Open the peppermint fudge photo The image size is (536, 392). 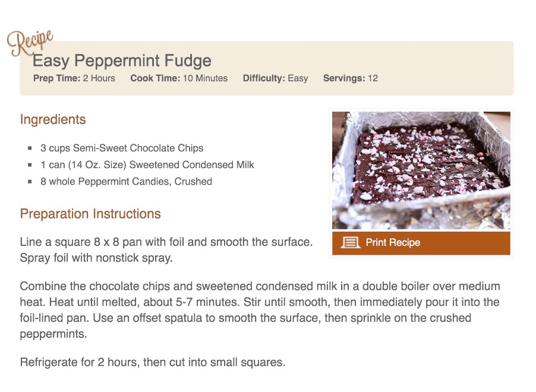(421, 170)
